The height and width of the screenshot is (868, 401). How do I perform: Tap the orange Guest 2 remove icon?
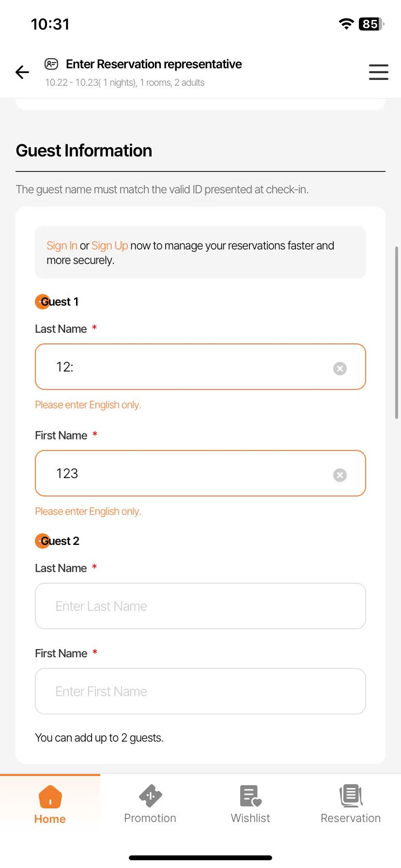[42, 541]
